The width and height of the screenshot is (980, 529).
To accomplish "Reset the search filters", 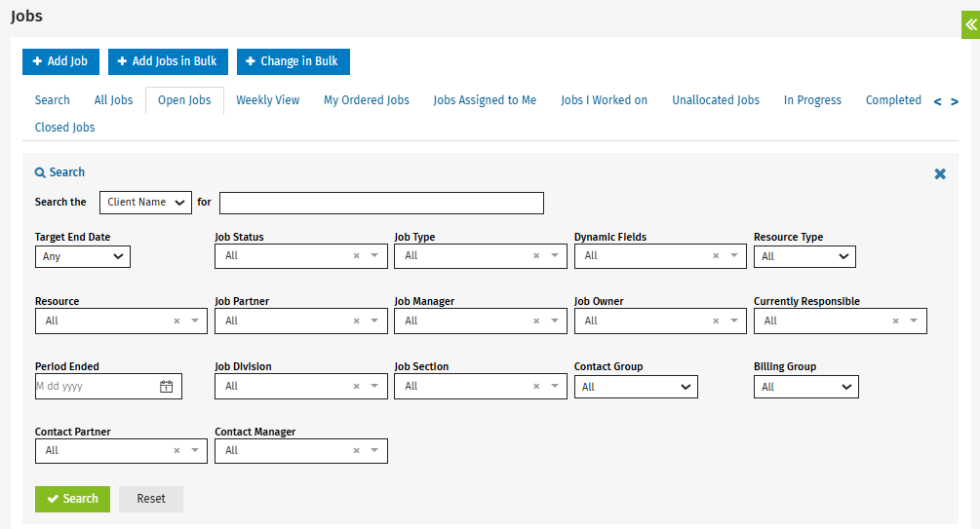I will click(151, 499).
